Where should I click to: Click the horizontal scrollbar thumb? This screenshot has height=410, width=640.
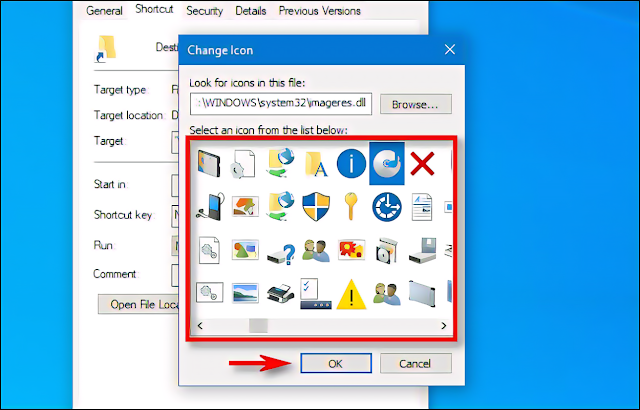(x=258, y=326)
